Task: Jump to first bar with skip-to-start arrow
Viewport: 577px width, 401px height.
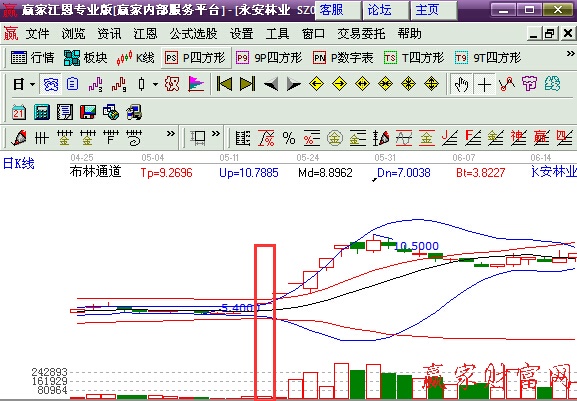Action: 224,84
